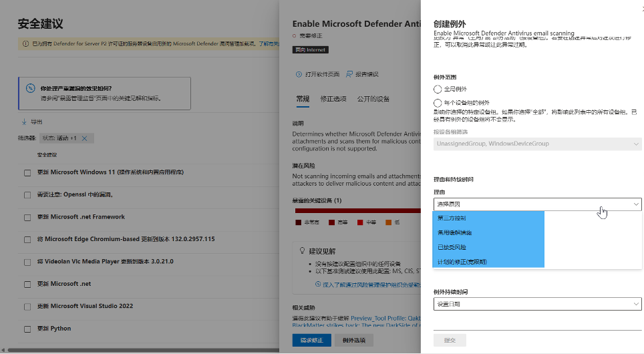Remove the 状态: 活动 +1 filter with X
Viewport: 644px width, 354px height.
[85, 138]
